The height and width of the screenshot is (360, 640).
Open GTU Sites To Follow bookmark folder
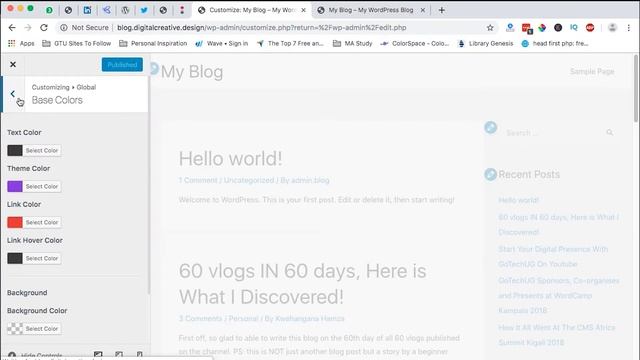(77, 43)
